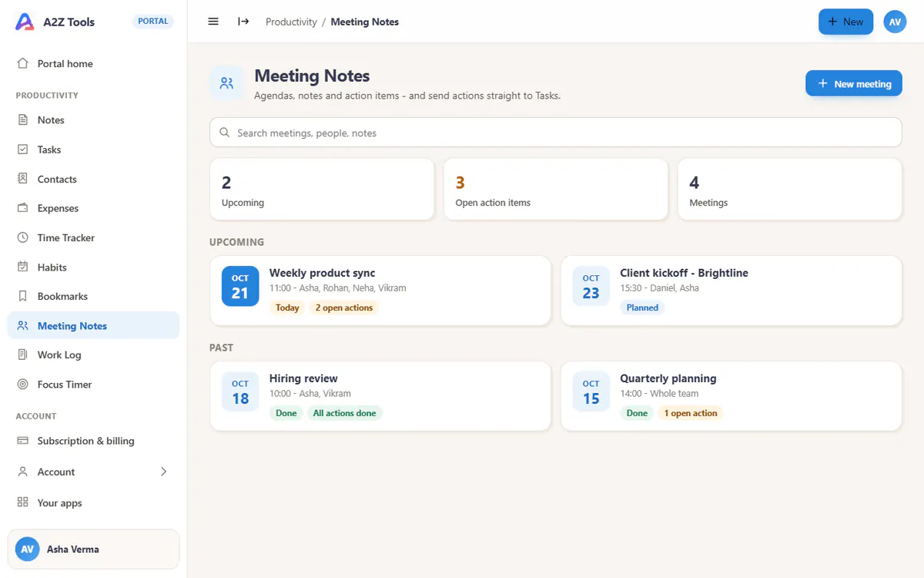The image size is (924, 578).
Task: Open Time Tracker from sidebar
Action: 93,237
